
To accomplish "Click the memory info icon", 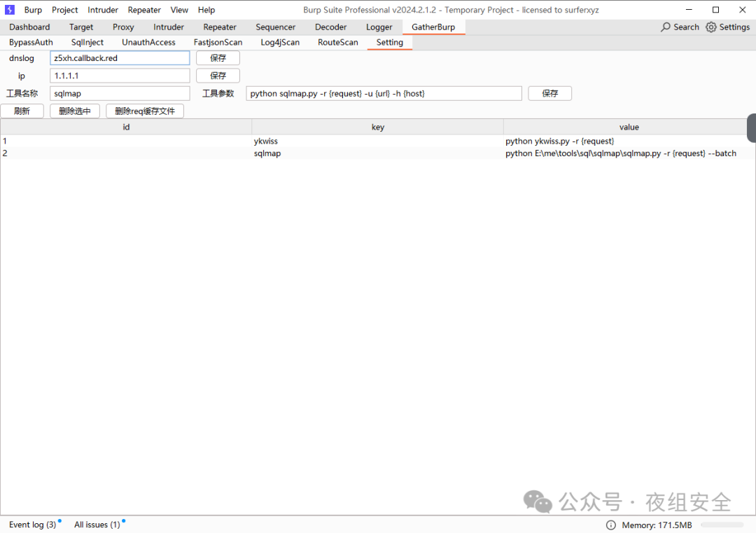I will pyautogui.click(x=610, y=525).
